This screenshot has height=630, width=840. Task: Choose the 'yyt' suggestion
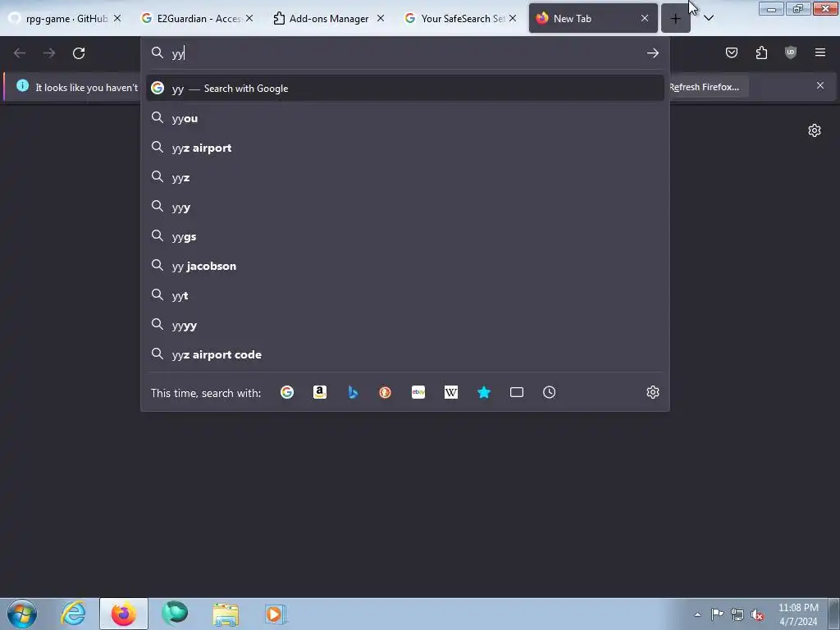[405, 295]
